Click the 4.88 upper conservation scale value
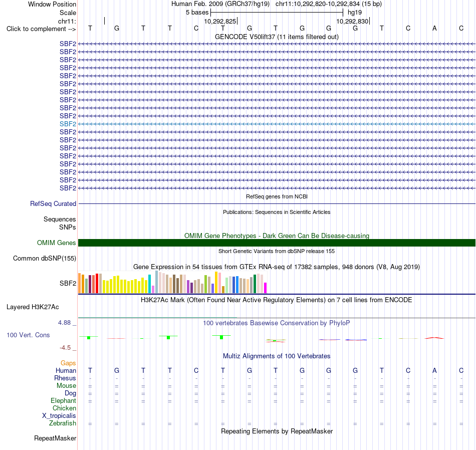 (x=64, y=323)
